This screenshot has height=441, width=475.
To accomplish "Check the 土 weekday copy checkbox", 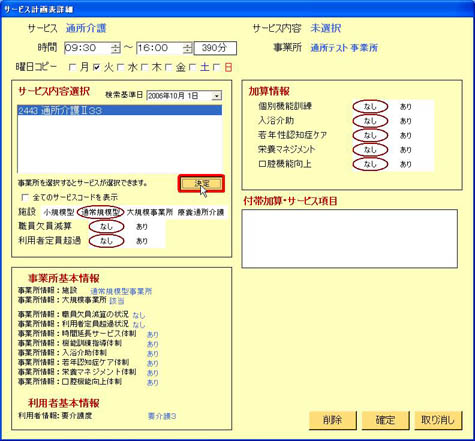I will point(193,68).
